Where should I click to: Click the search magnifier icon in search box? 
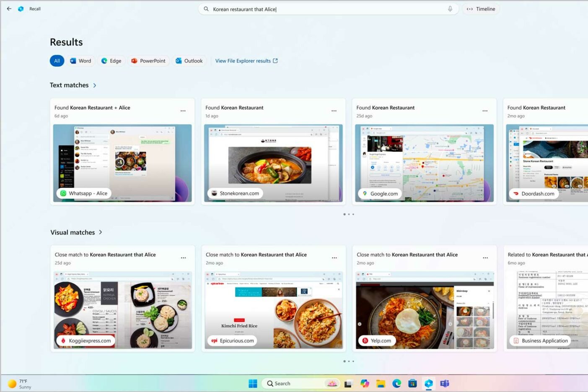[206, 9]
